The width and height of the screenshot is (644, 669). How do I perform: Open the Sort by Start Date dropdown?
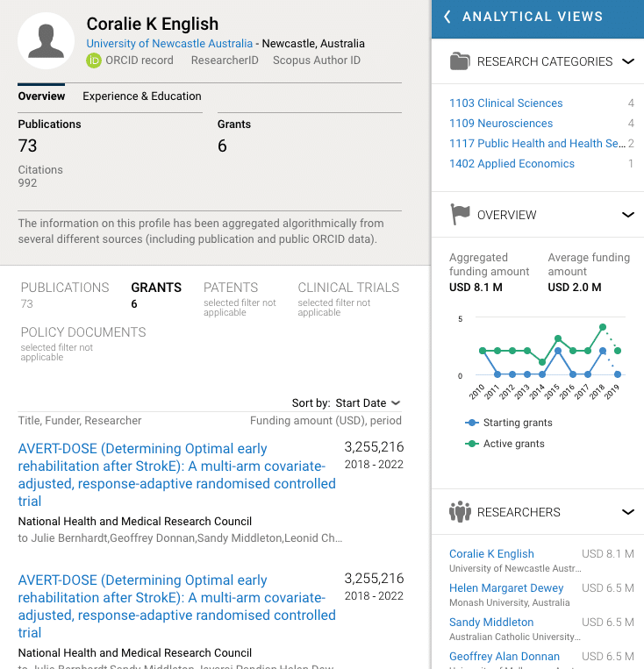(368, 403)
